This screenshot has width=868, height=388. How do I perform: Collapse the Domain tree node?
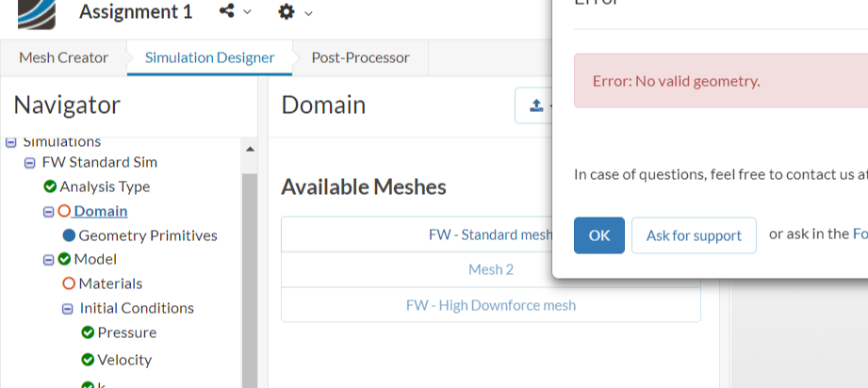tap(49, 212)
